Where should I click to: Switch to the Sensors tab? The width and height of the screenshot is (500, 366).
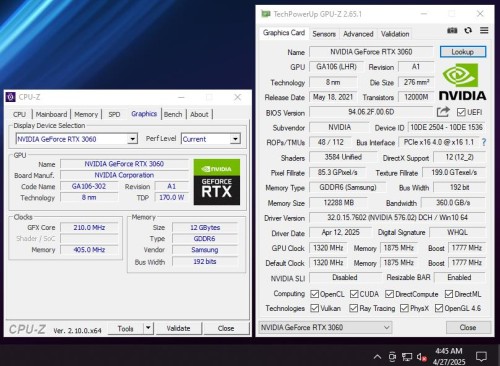[x=324, y=34]
